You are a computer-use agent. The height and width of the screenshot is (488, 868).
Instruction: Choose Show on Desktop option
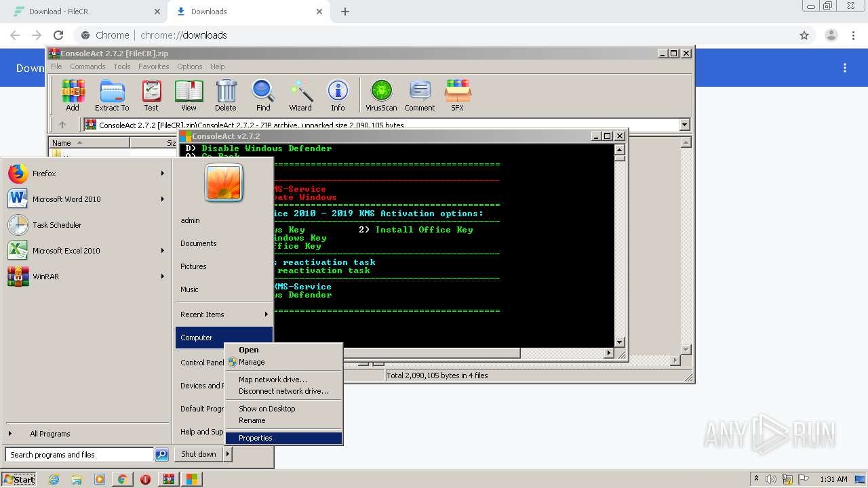[x=284, y=409]
